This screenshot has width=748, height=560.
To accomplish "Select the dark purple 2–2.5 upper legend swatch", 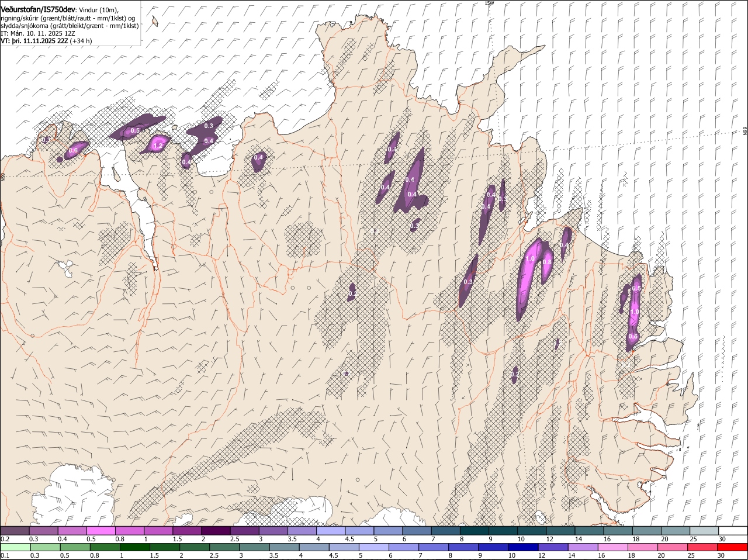I will pos(216,531).
